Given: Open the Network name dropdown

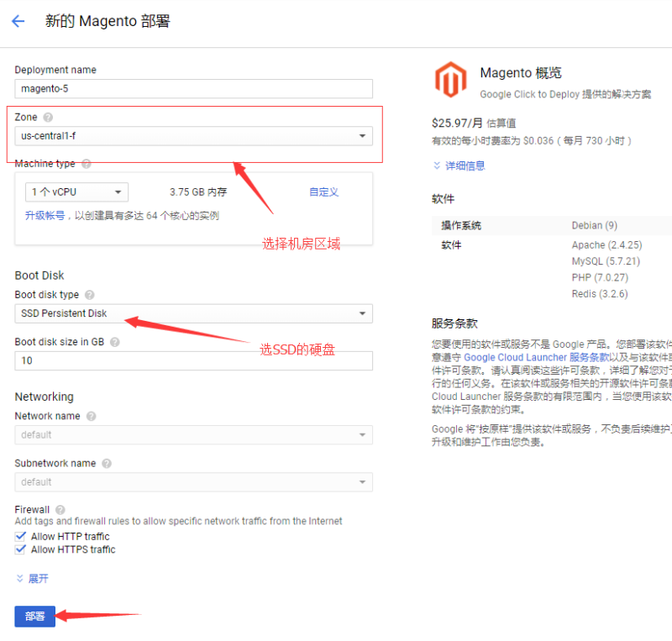Looking at the screenshot, I should (194, 435).
